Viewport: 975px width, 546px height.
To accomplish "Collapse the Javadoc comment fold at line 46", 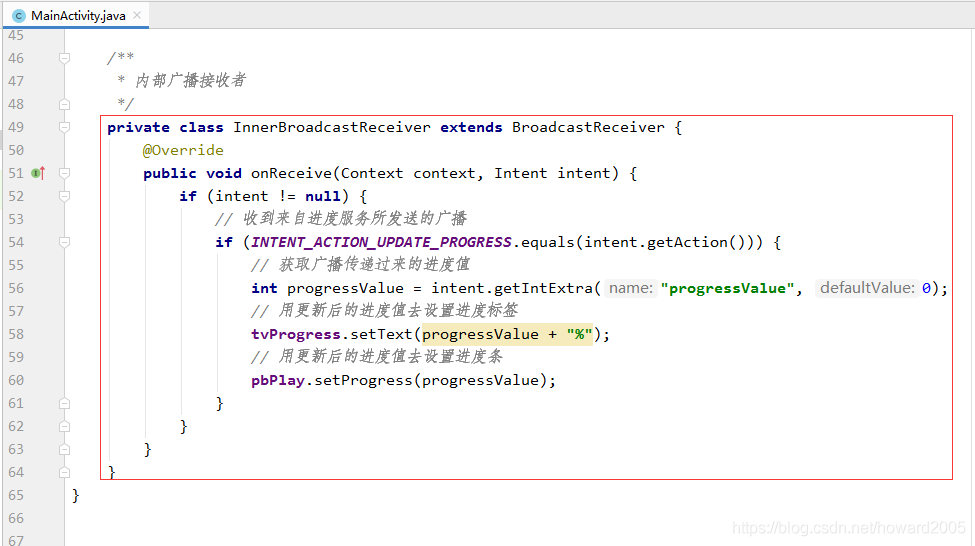I will [x=64, y=58].
